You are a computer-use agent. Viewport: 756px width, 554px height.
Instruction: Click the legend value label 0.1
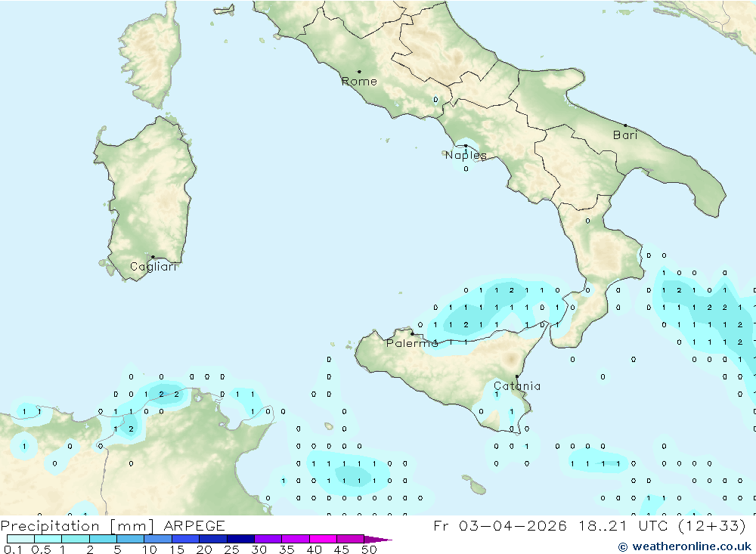click(13, 549)
